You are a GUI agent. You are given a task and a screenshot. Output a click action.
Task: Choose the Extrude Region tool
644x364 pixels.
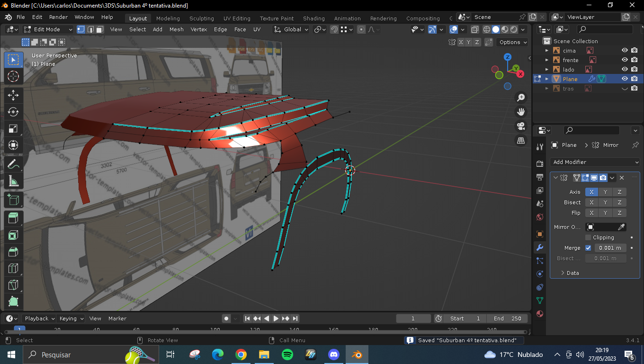click(x=13, y=218)
